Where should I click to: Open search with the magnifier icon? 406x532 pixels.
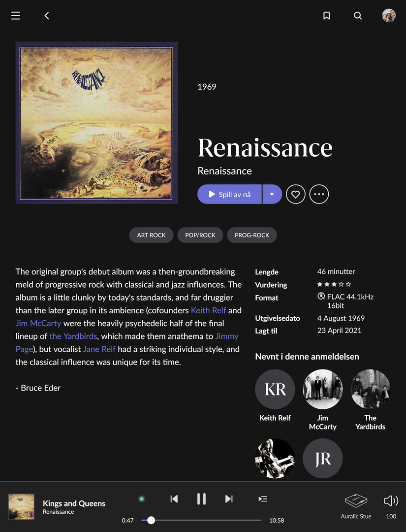click(358, 16)
